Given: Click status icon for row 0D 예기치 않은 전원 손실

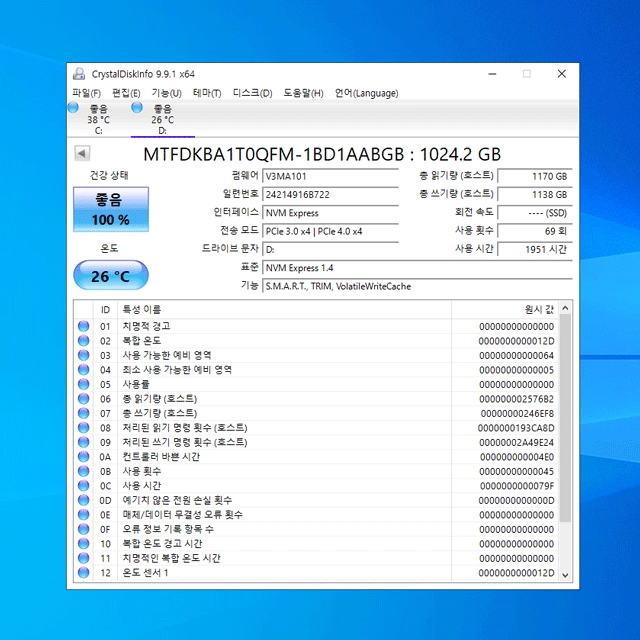Looking at the screenshot, I should [x=84, y=500].
